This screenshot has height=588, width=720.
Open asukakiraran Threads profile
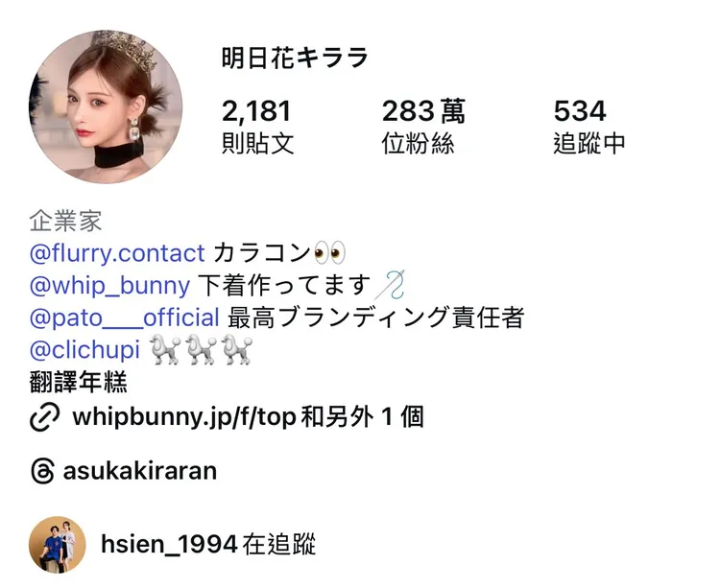(x=140, y=471)
